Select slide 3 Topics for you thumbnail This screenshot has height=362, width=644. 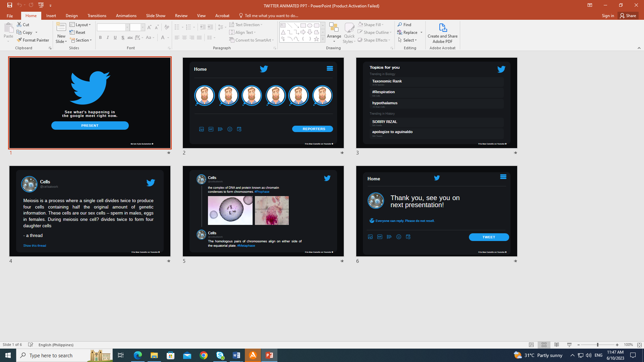[436, 103]
